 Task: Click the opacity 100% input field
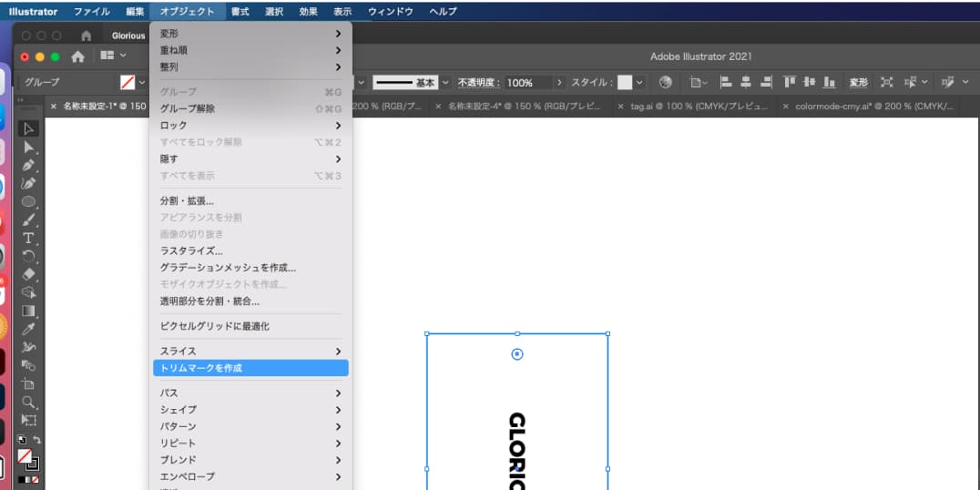tap(528, 83)
